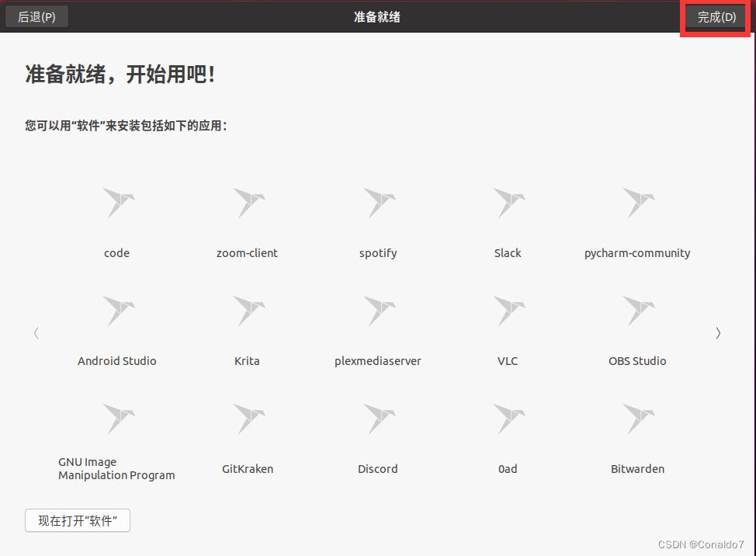
Task: Click the code app icon
Action: 119,203
